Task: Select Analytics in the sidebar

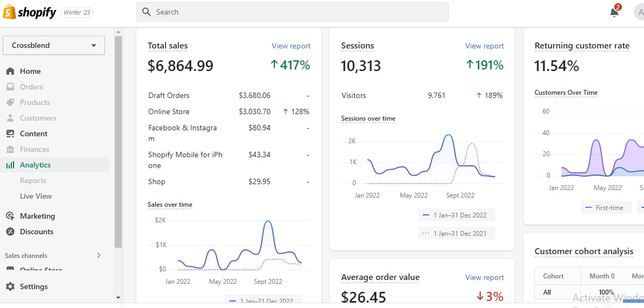Action: [36, 165]
